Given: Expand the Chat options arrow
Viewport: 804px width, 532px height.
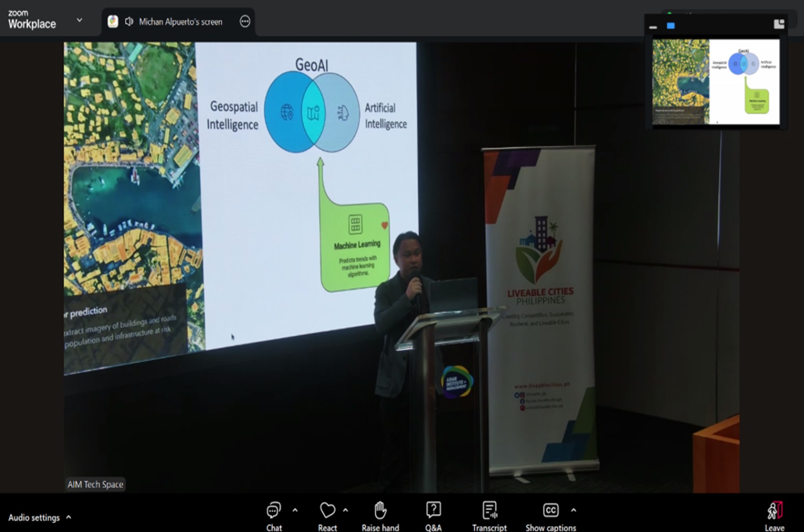Looking at the screenshot, I should (295, 510).
